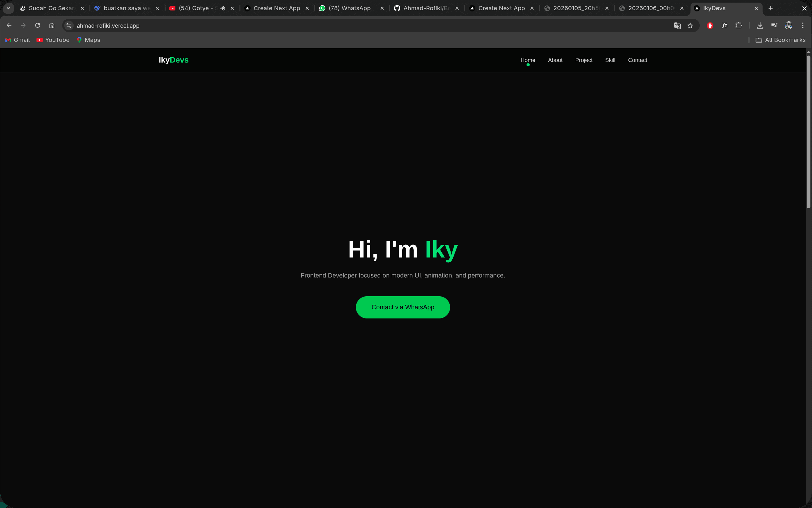Expand the tab search dropdown arrow
Viewport: 812px width, 508px height.
pos(8,8)
